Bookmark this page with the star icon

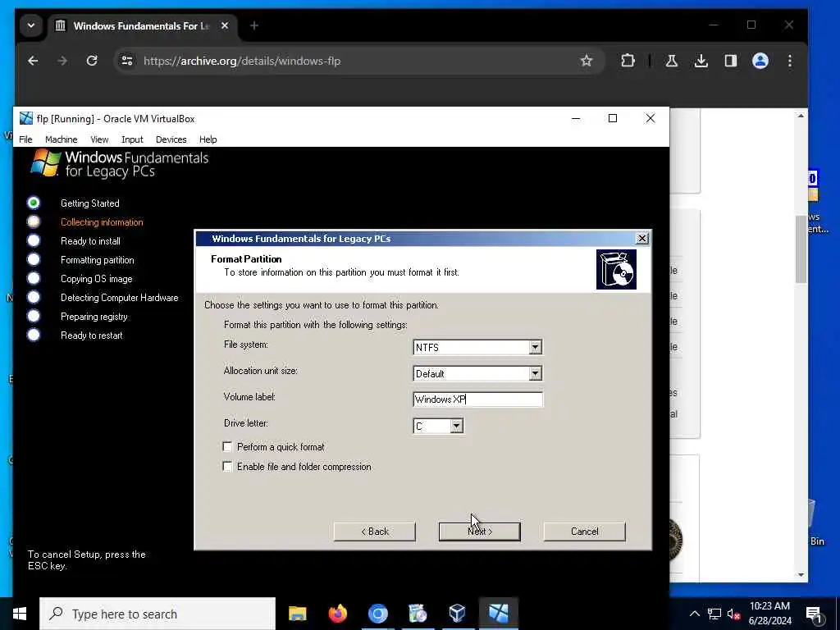[x=586, y=61]
